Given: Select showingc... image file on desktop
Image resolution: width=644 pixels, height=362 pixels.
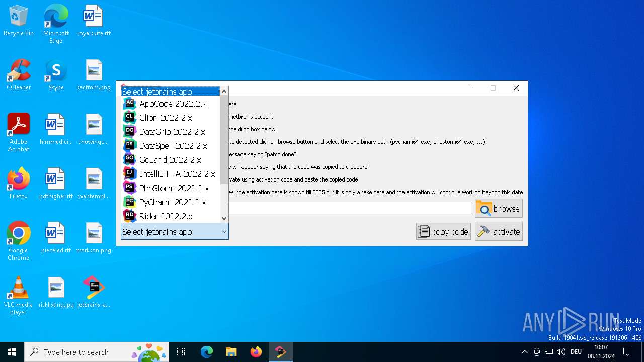Looking at the screenshot, I should coord(94,130).
